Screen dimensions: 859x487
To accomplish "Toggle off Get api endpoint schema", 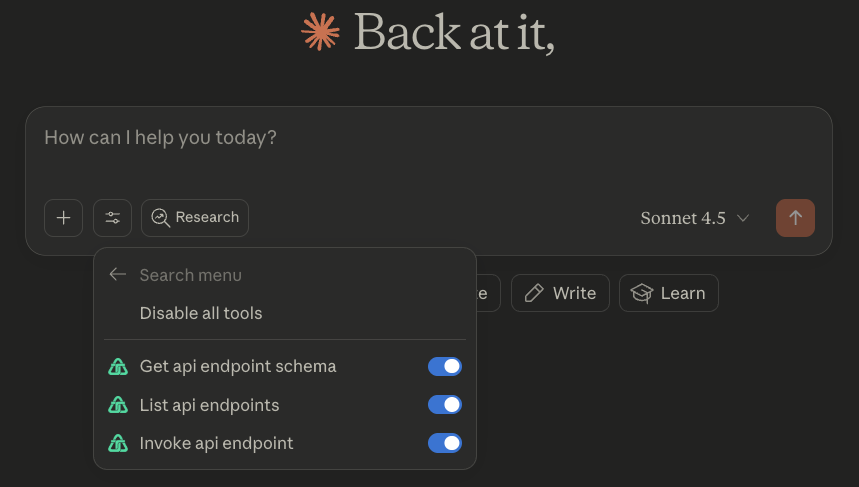I will pos(445,367).
